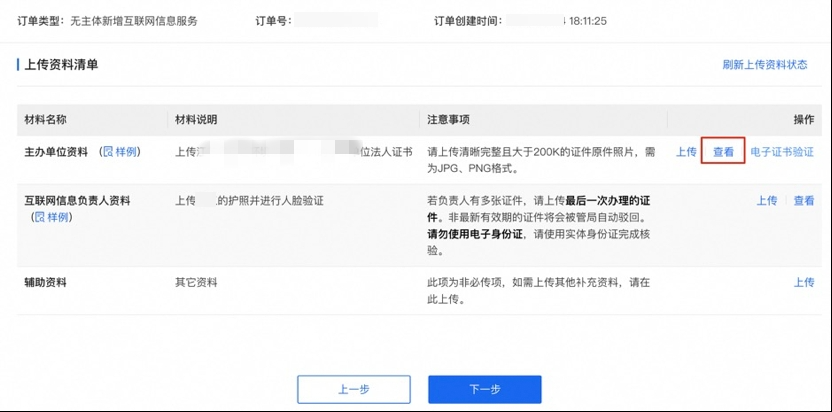Click 无主体新增互联网信息服务 order type text
832x412 pixels.
(134, 21)
